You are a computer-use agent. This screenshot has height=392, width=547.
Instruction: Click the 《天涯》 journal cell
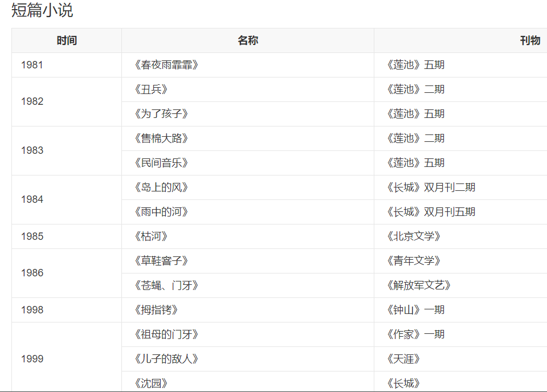click(x=404, y=359)
